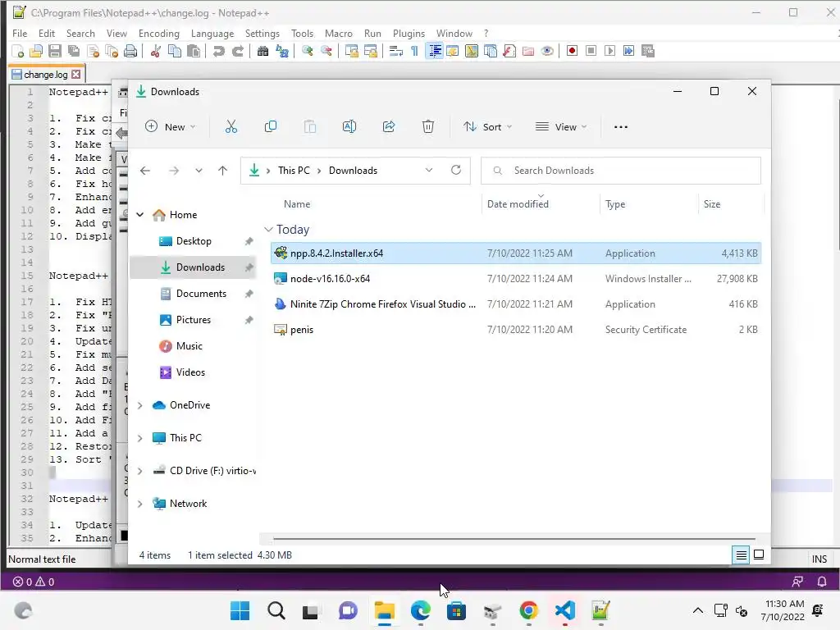Image resolution: width=840 pixels, height=630 pixels.
Task: Collapse the Today group
Action: pos(268,230)
